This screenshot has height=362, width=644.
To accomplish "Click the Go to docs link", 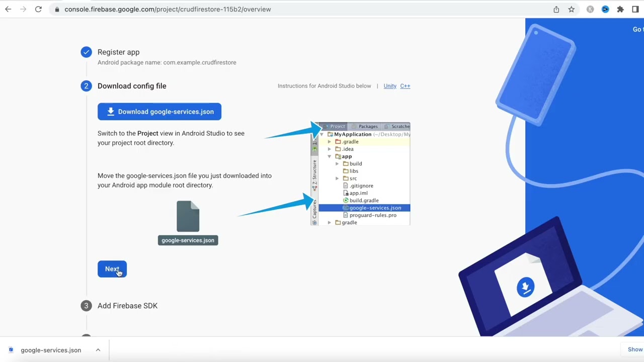I will click(638, 29).
